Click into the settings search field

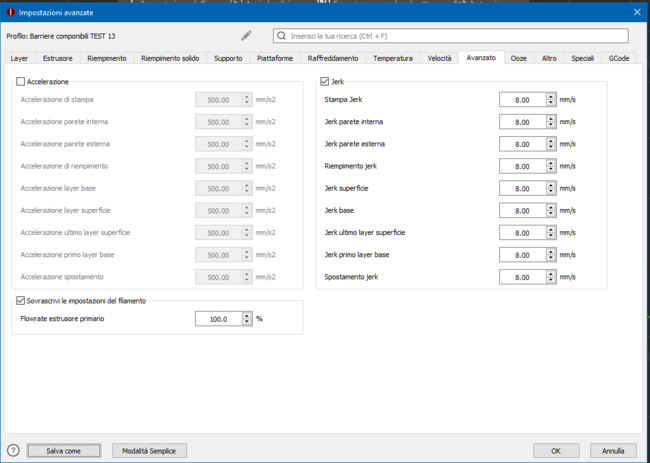click(x=455, y=36)
